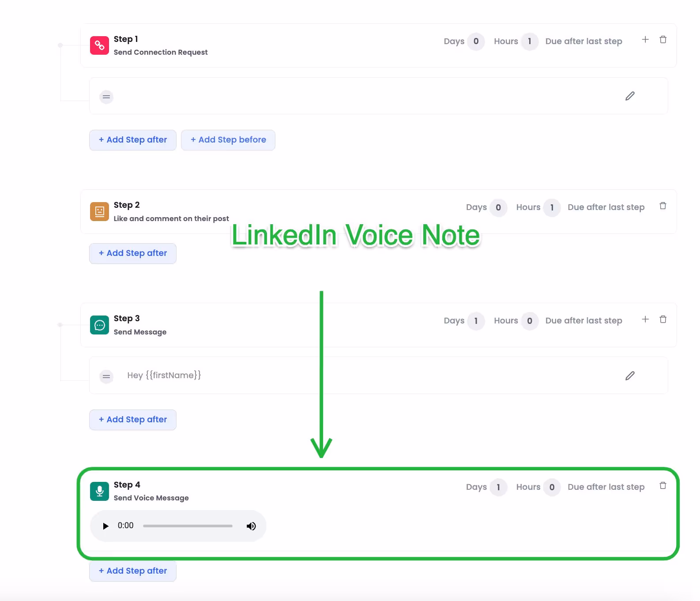The width and height of the screenshot is (700, 601).
Task: Set the Hours value for Step 2
Action: click(x=552, y=207)
